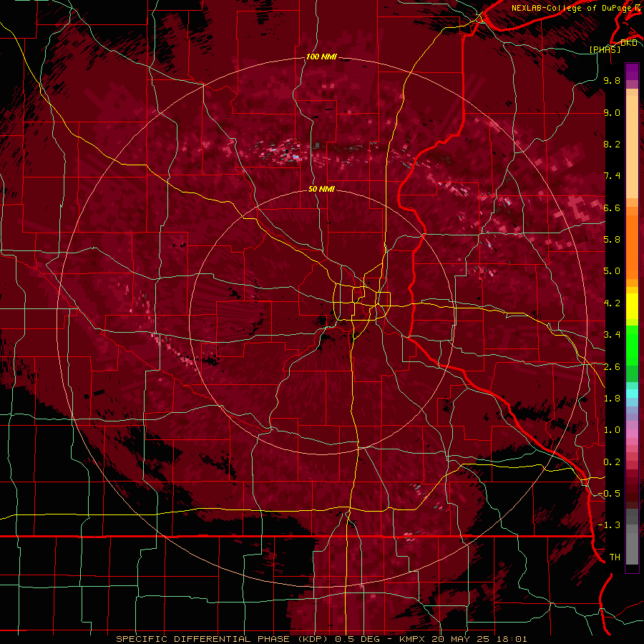
Task: Click the 18:01 timestamp in the caption
Action: pos(512,639)
